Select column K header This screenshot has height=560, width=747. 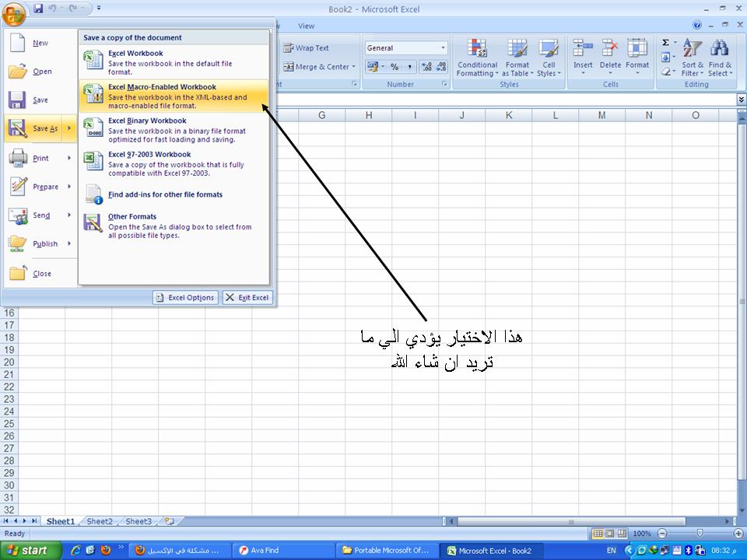[509, 115]
